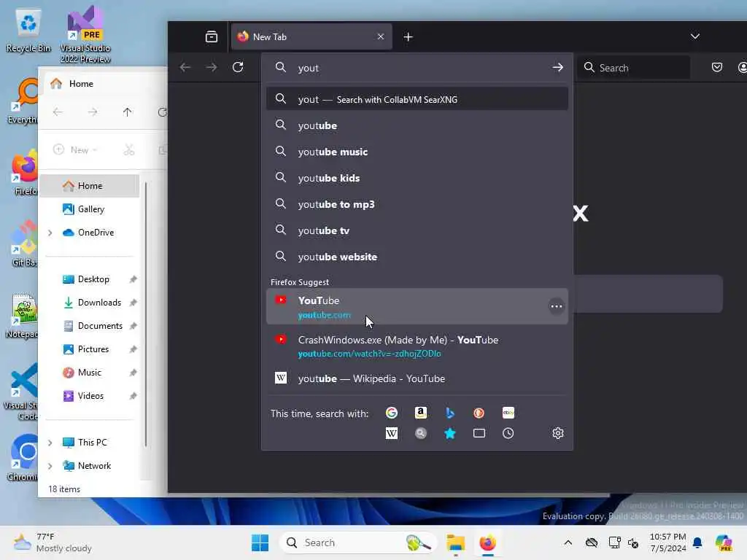Open Pictures quick access folder

coord(90,349)
